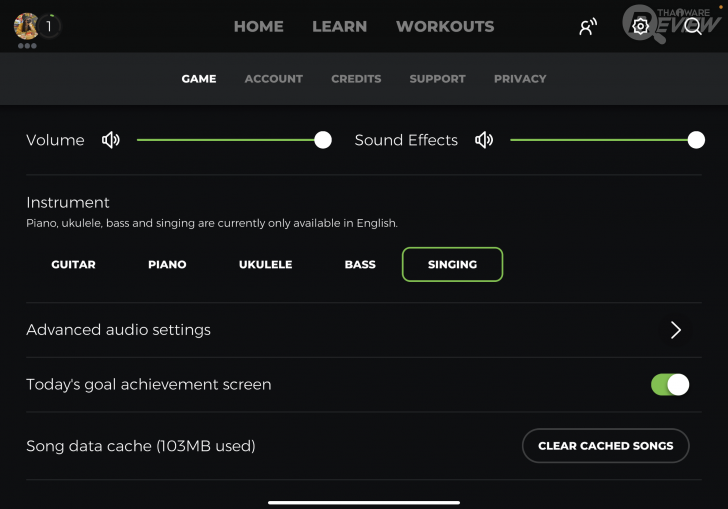The height and width of the screenshot is (509, 728).
Task: Click the voice profile icon in header
Action: 588,26
